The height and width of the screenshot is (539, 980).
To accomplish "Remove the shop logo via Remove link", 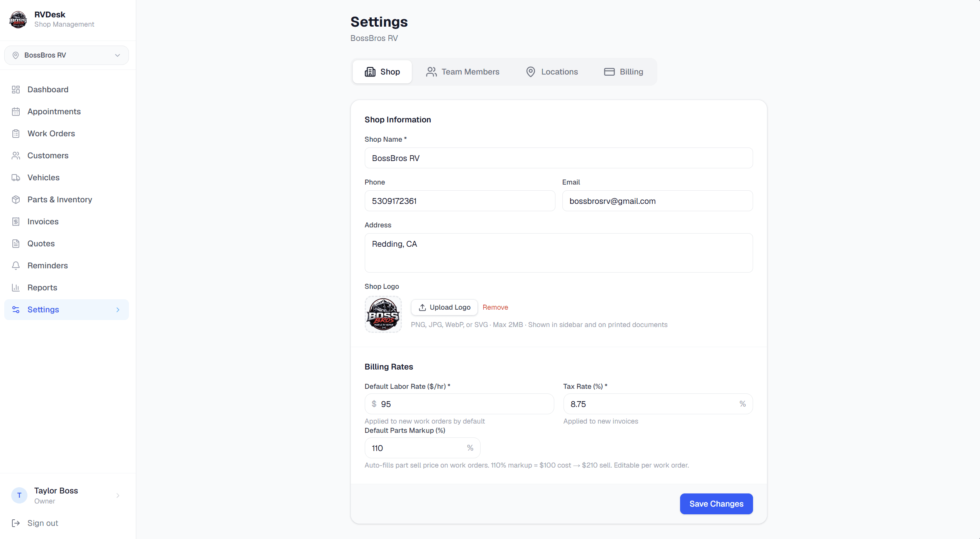I will tap(495, 307).
